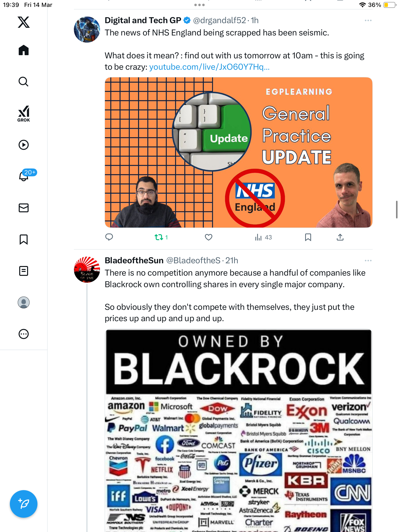The image size is (399, 532).
Task: Open more options for BladeoftheSun post
Action: (x=368, y=261)
